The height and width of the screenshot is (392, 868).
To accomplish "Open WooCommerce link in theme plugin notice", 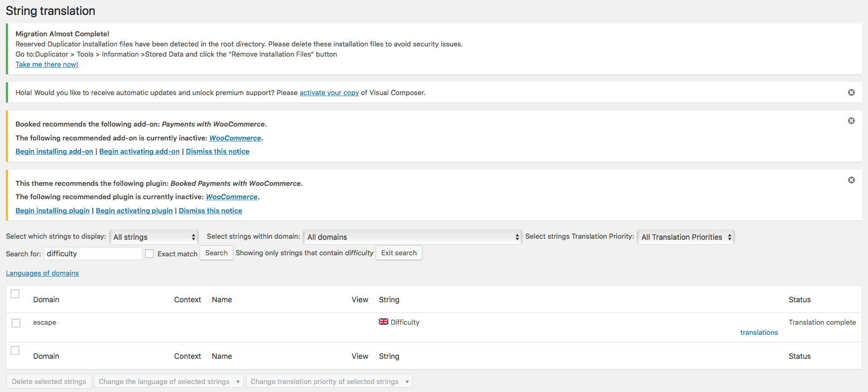I will point(232,197).
